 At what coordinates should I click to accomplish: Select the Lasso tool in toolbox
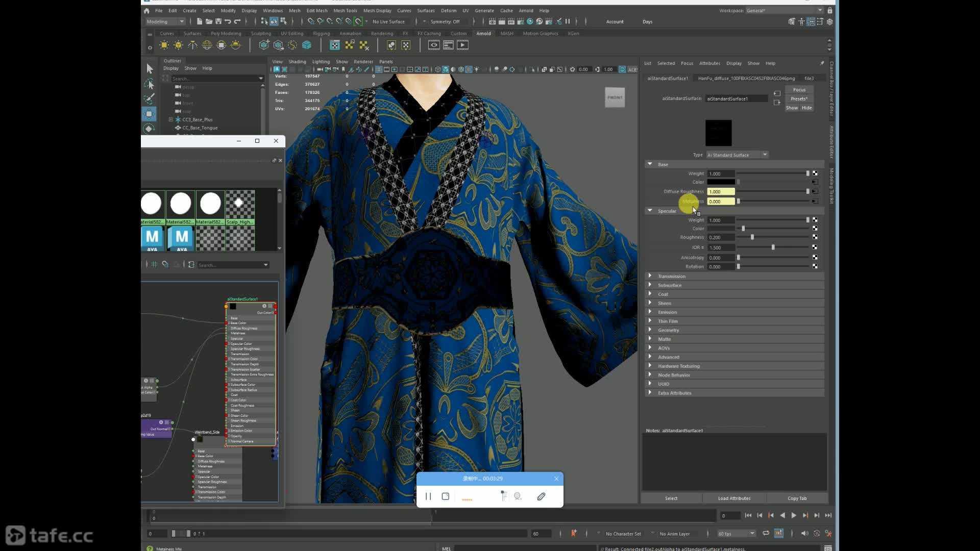click(x=149, y=84)
